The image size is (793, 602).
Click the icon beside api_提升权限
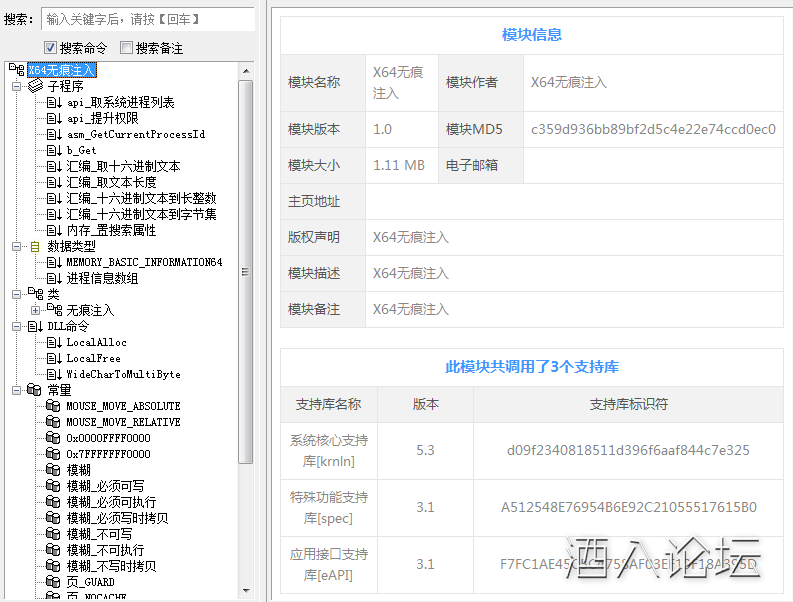click(54, 118)
